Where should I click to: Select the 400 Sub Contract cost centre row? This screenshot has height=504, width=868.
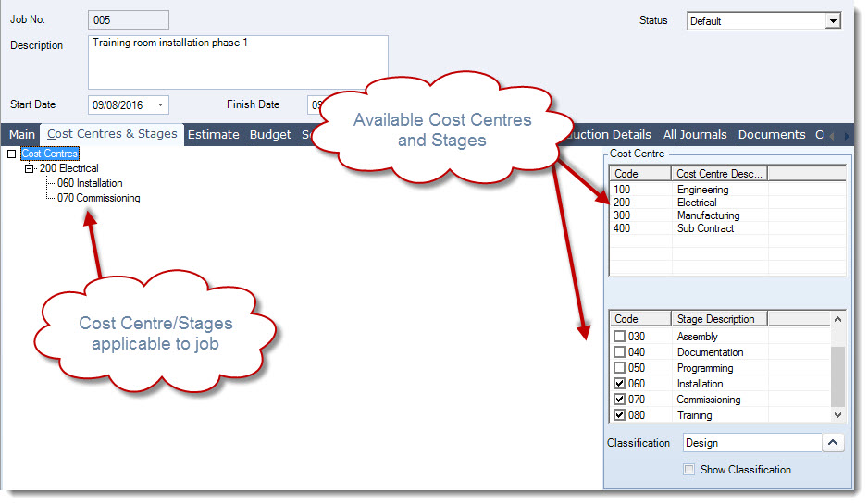pyautogui.click(x=727, y=227)
